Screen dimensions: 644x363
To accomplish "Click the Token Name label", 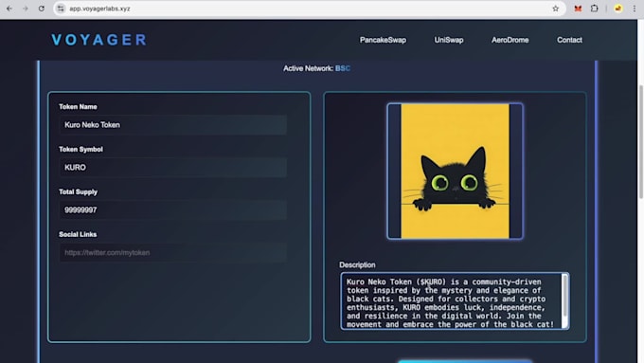I will (78, 107).
